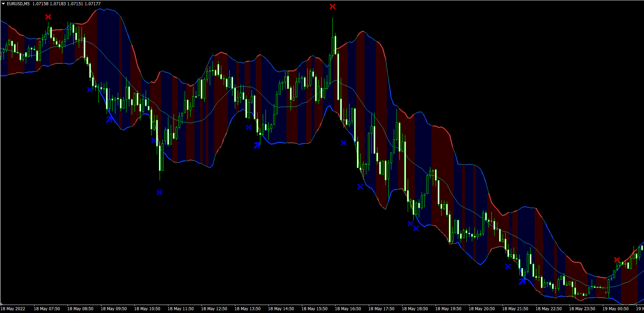Click the 18 May 10:50 time label
Image resolution: width=644 pixels, height=313 pixels.
tap(147, 309)
